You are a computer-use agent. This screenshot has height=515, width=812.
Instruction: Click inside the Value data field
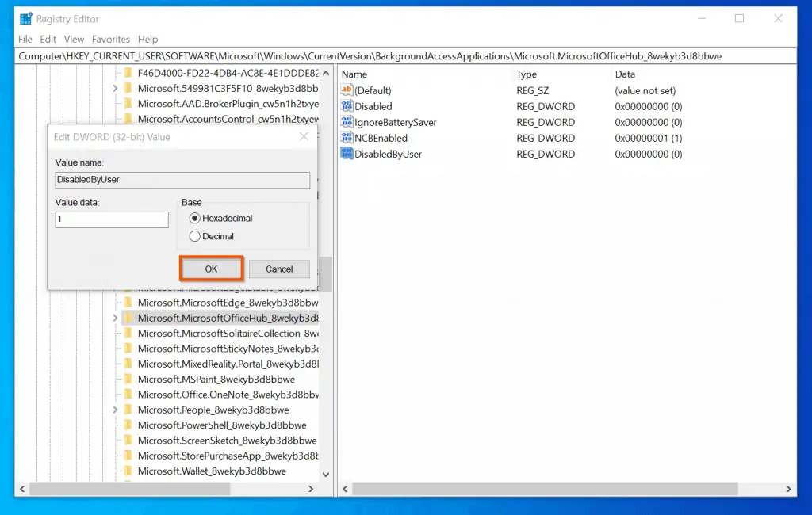[x=112, y=219]
